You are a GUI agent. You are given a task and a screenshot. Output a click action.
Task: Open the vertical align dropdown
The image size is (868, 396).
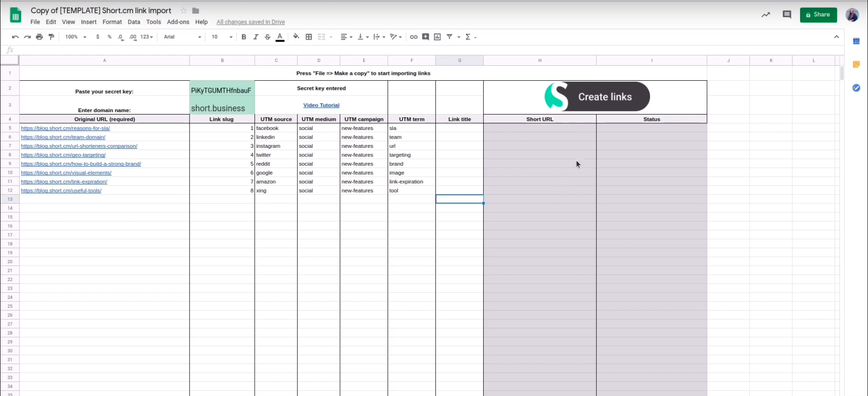coord(363,37)
